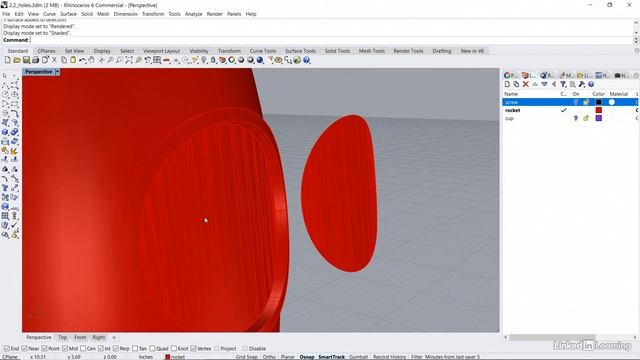Click red color swatch of rocket layer
The height and width of the screenshot is (360, 640).
[599, 110]
